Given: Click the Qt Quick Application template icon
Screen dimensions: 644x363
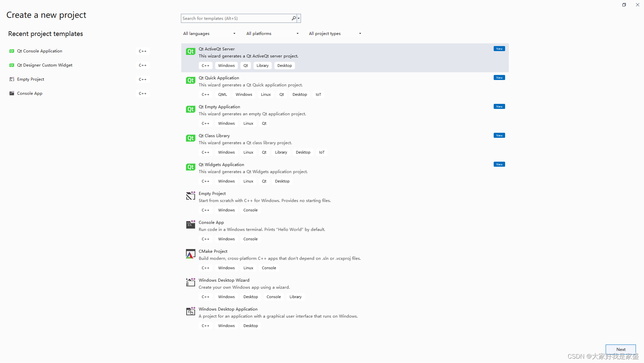Looking at the screenshot, I should 190,80.
